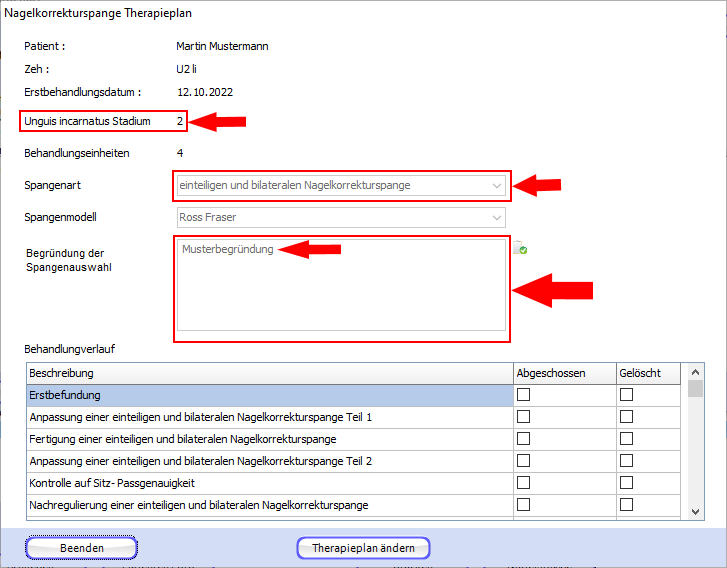
Task: Click the Beschreibung column header
Action: [268, 373]
